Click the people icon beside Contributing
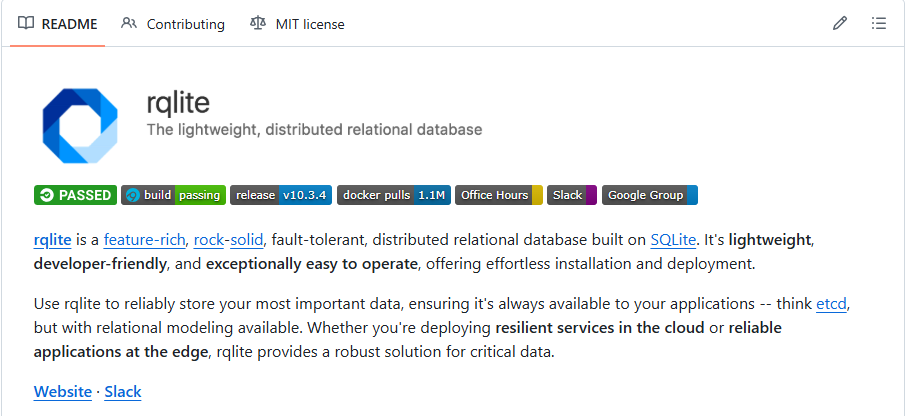Image resolution: width=908 pixels, height=416 pixels. 129,23
